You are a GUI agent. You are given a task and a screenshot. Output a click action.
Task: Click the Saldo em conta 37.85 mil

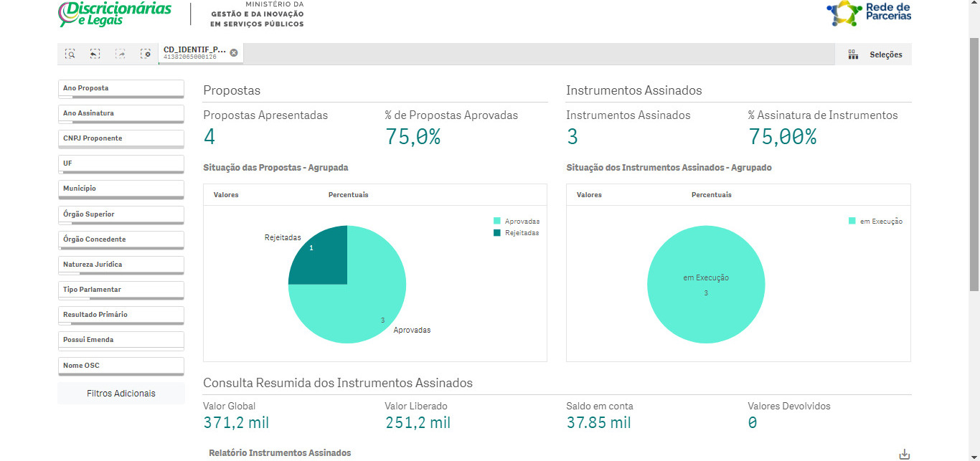point(599,423)
